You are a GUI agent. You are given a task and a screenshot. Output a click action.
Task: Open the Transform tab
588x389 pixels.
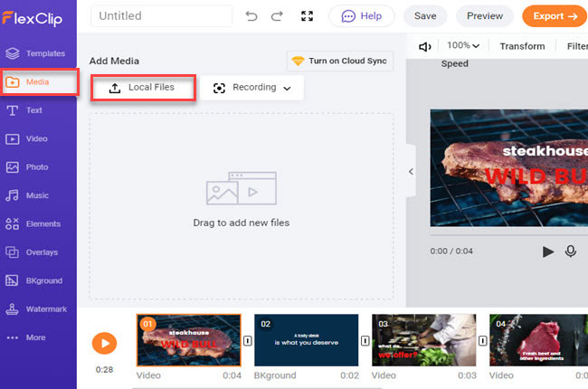click(522, 46)
